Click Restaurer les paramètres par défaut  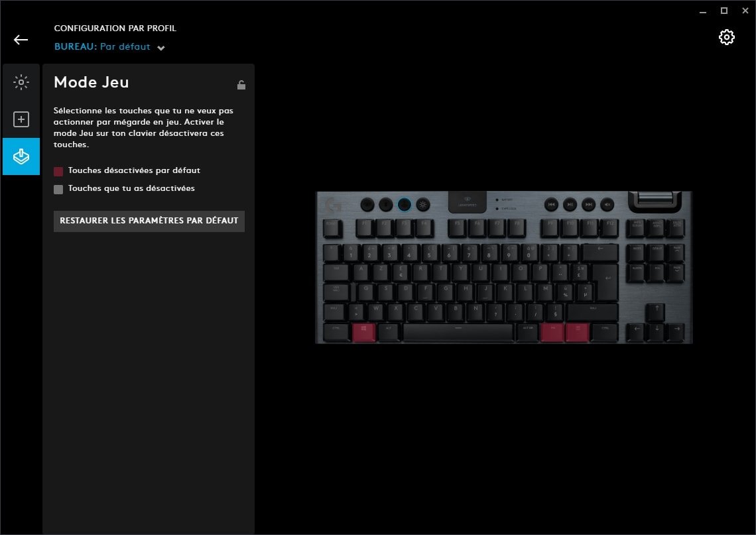(149, 221)
